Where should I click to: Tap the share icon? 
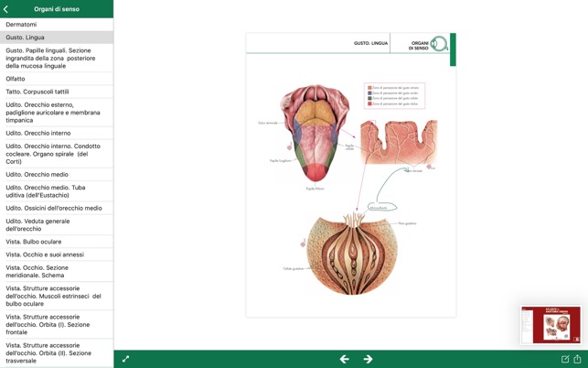click(x=578, y=359)
